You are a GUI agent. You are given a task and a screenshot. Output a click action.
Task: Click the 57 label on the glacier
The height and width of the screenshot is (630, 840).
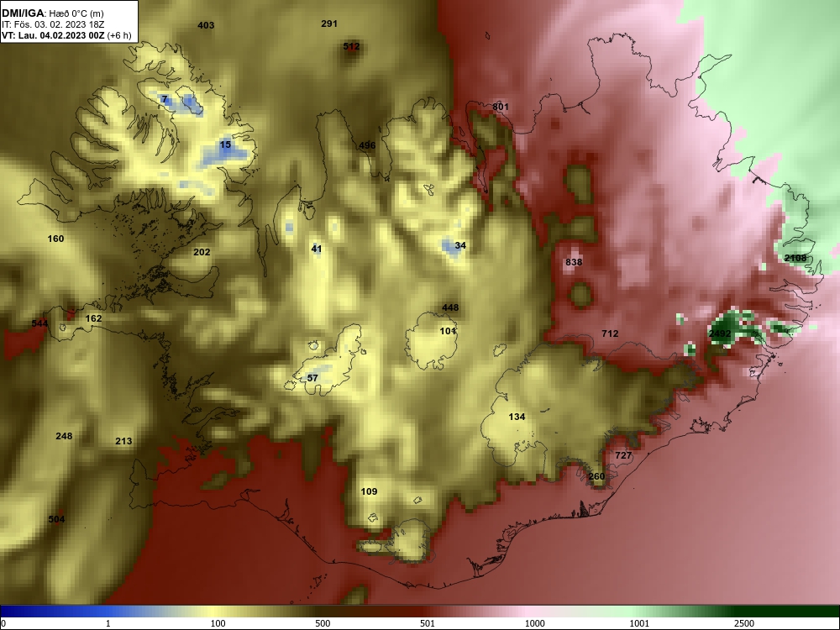point(312,378)
